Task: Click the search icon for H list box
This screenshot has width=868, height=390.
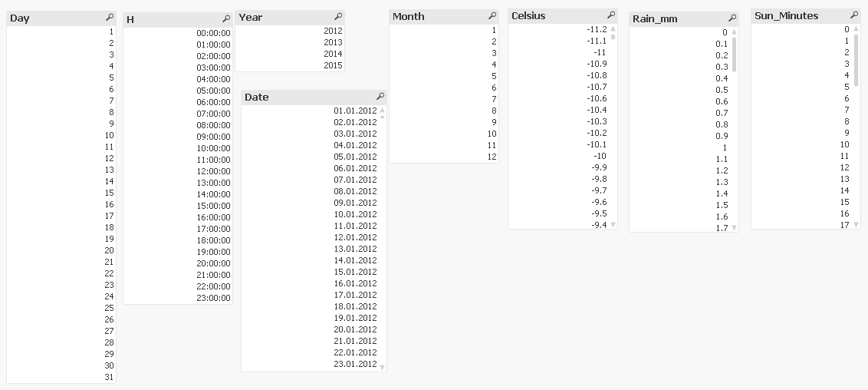Action: pyautogui.click(x=226, y=18)
